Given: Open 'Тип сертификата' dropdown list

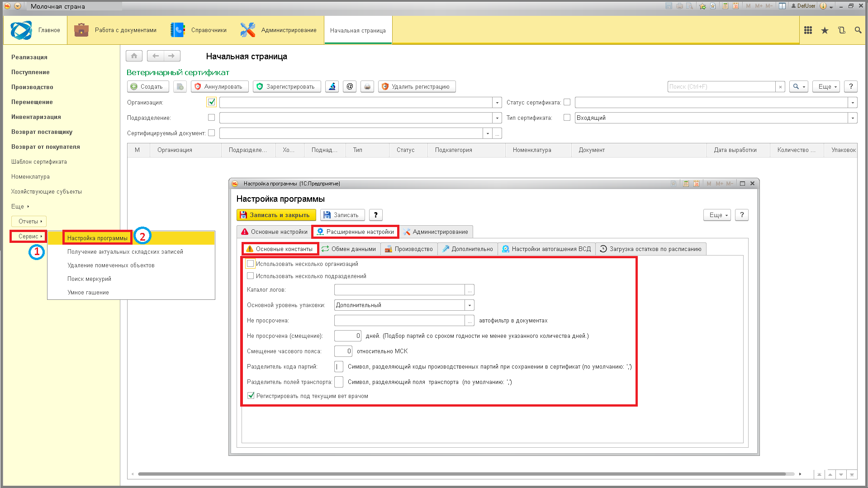Looking at the screenshot, I should click(x=853, y=118).
